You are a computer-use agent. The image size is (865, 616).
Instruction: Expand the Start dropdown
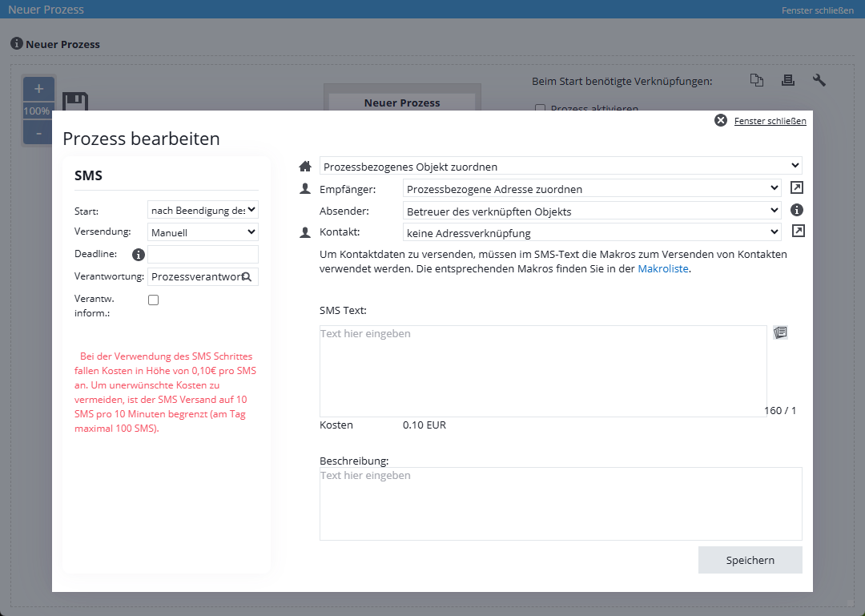[x=203, y=210]
